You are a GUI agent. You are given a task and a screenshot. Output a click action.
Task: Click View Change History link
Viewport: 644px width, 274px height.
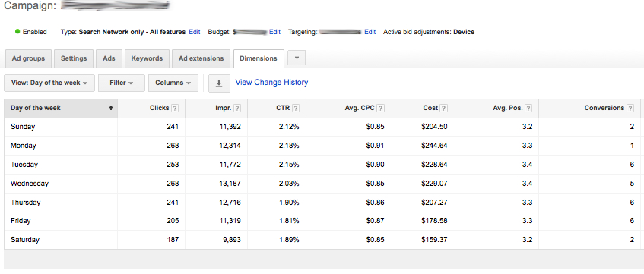271,83
